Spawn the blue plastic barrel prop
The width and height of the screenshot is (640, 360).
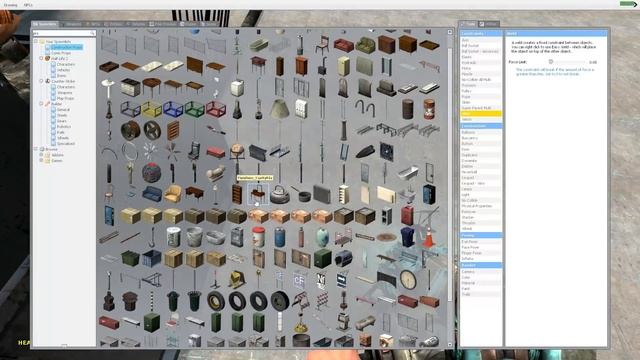(280, 238)
